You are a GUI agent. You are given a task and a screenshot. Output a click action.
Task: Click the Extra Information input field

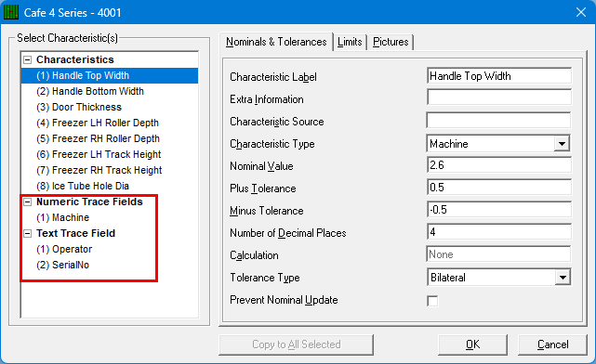click(498, 97)
